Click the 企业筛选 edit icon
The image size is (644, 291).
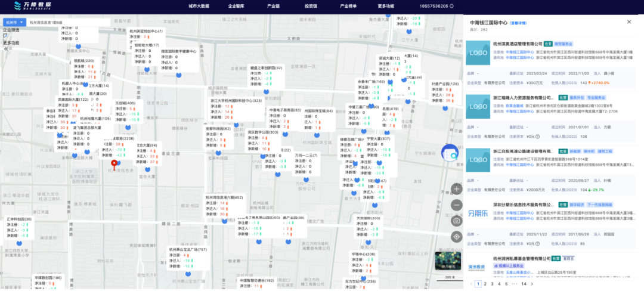click(5, 35)
